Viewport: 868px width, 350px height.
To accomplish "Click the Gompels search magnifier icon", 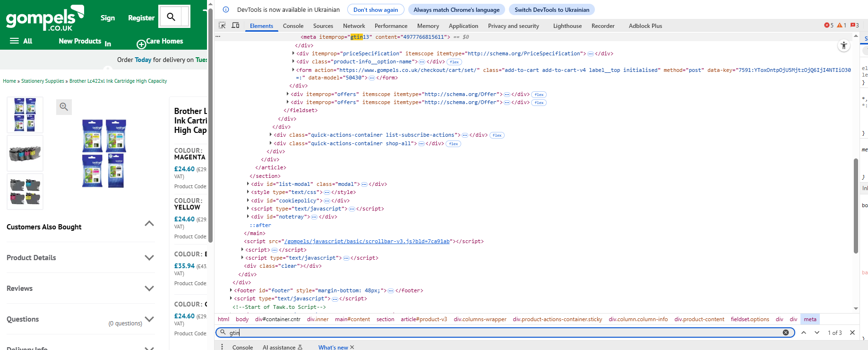I will click(171, 17).
